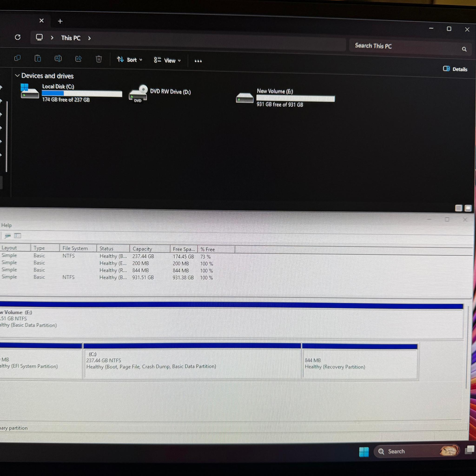Sort by the File System column header
This screenshot has height=476, width=476.
tap(78, 248)
